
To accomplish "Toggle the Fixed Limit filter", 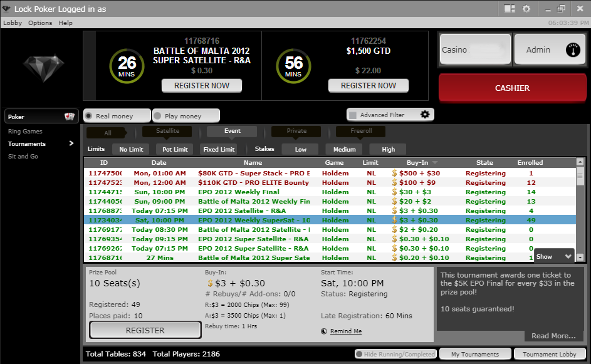I will 219,149.
